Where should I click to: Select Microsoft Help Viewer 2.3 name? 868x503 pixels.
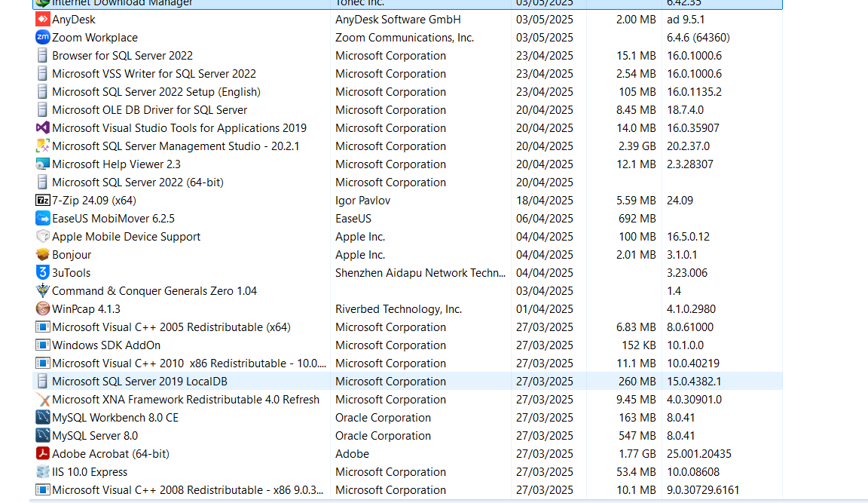click(116, 164)
